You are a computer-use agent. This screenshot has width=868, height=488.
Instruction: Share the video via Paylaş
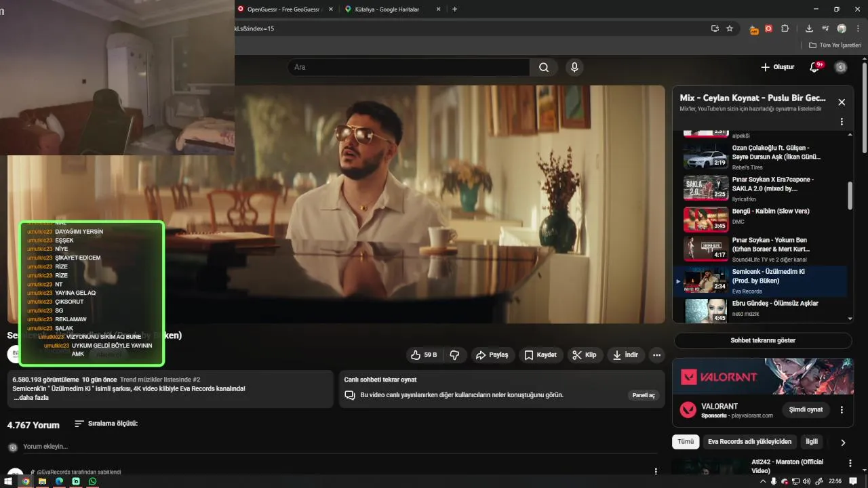492,354
